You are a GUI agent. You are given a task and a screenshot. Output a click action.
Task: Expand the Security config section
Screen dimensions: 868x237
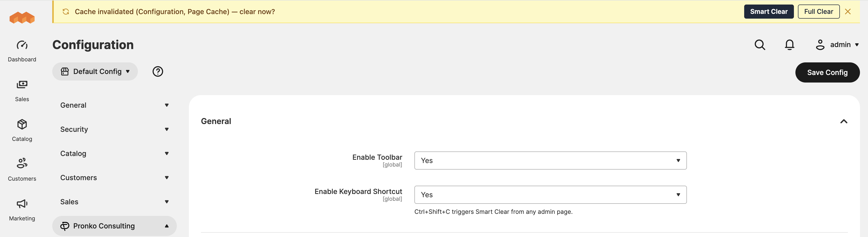coord(114,129)
